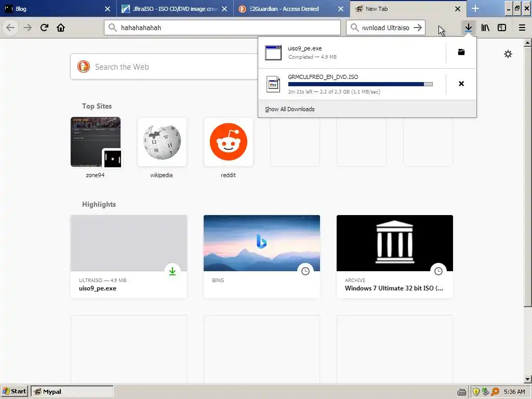Toggle the Downloads toolbar button
Screen dimensions: 532x399
click(468, 28)
